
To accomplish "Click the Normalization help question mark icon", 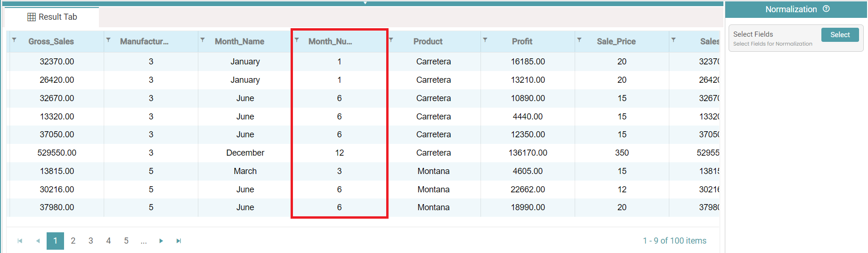I will tap(826, 9).
